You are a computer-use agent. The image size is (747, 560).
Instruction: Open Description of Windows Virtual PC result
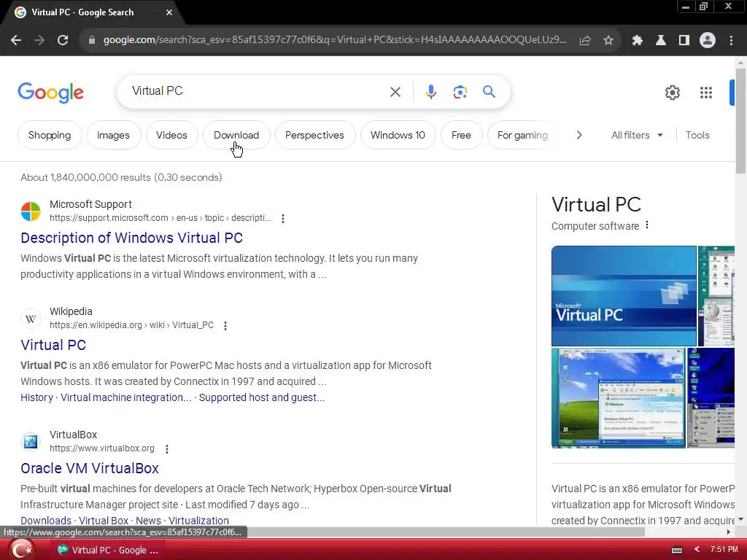[x=131, y=238]
